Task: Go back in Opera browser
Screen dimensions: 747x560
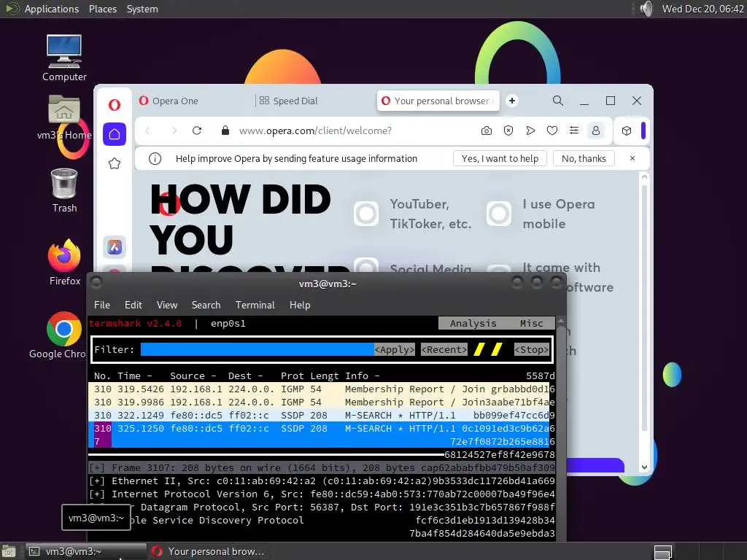Action: click(x=147, y=131)
